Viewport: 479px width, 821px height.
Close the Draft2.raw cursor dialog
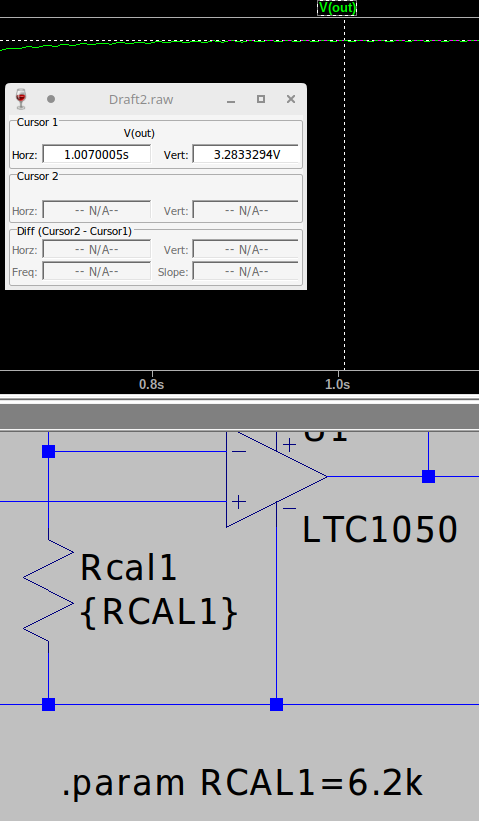[x=291, y=99]
